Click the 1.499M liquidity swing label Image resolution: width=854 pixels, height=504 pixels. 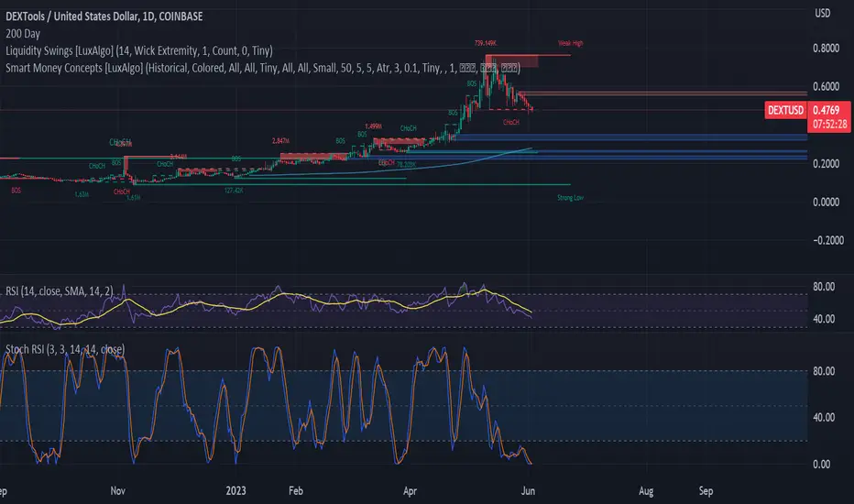373,126
